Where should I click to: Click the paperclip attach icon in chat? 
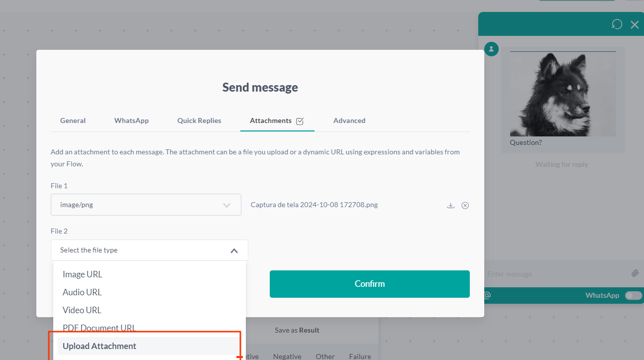(635, 273)
